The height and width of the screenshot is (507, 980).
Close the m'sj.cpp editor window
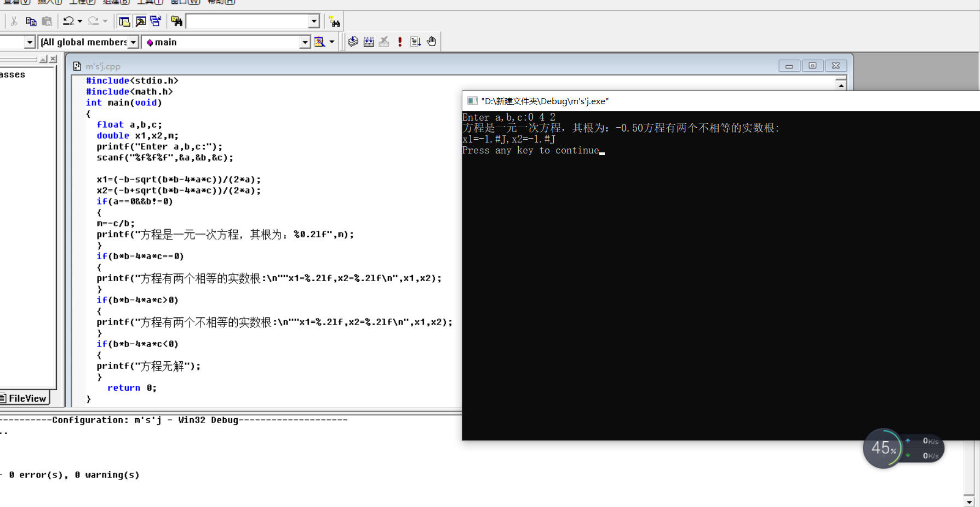coord(836,66)
